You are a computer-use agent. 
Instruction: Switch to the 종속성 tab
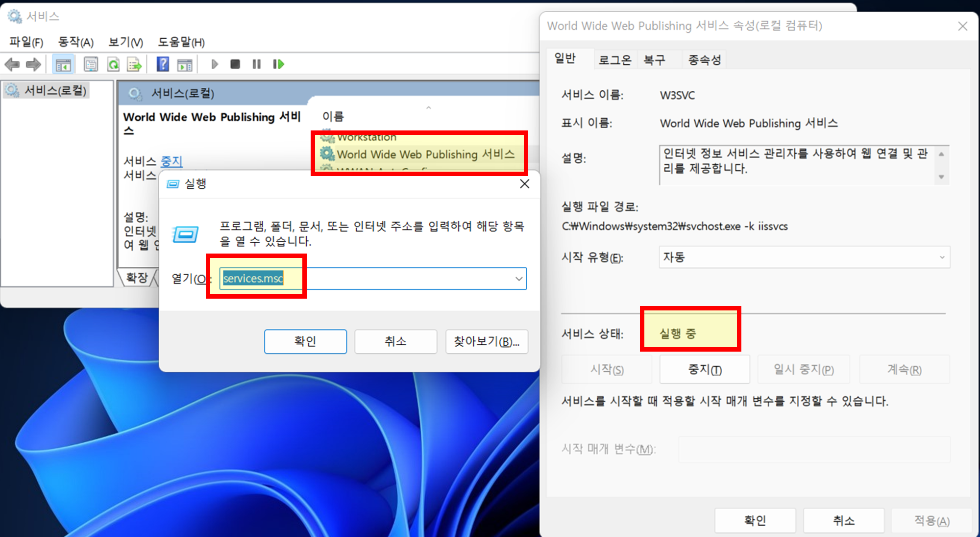(704, 60)
